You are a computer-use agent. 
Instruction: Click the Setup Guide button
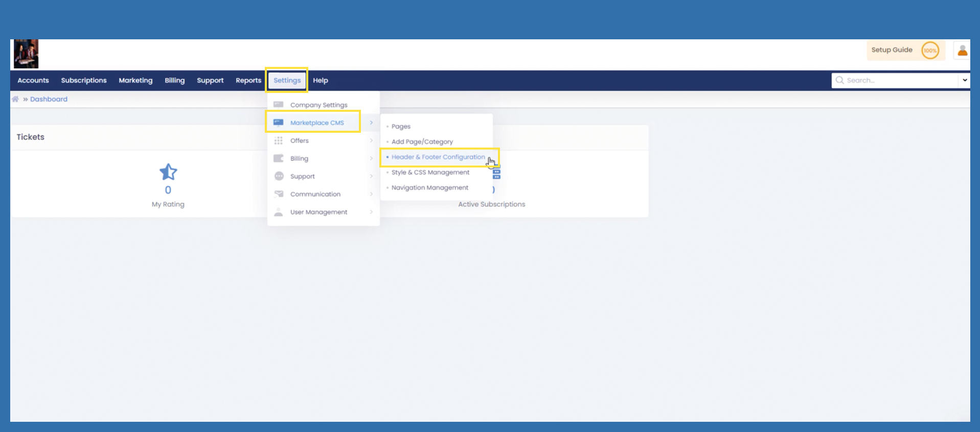[x=892, y=50]
